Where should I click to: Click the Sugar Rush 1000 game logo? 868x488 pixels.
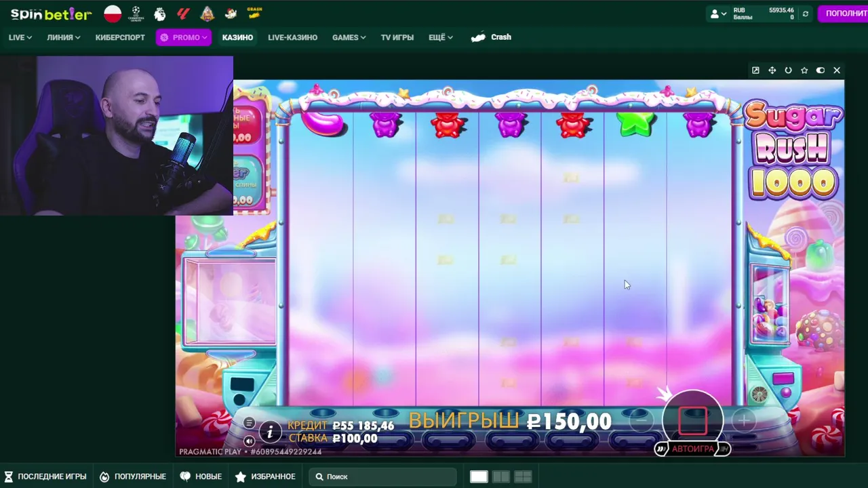click(x=793, y=152)
